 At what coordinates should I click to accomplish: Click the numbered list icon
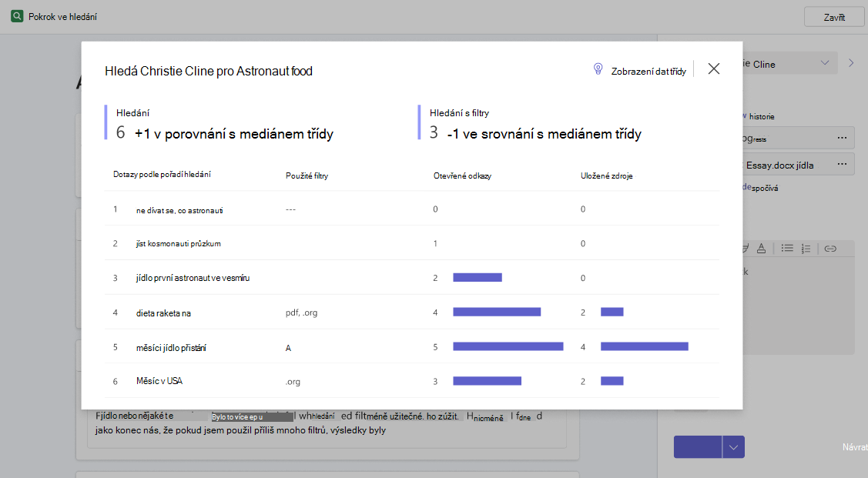point(806,249)
